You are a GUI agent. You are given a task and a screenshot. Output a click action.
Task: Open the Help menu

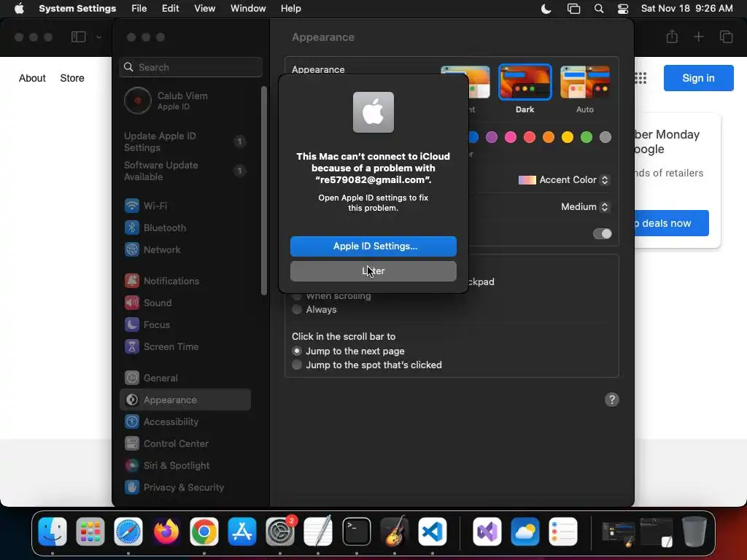[x=290, y=9]
